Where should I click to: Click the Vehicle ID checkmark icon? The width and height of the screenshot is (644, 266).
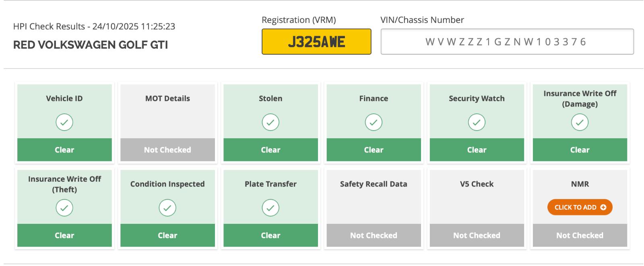pos(64,122)
